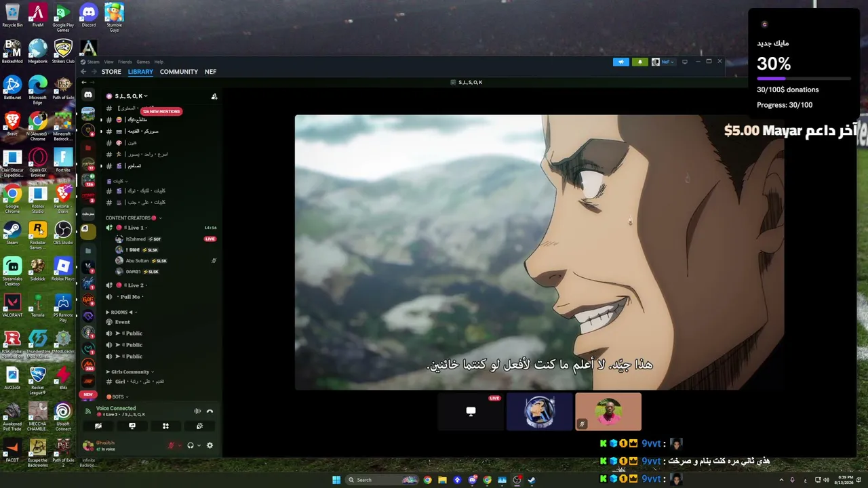This screenshot has width=868, height=488.
Task: Switch to the COMMUNITY tab
Action: [x=179, y=72]
